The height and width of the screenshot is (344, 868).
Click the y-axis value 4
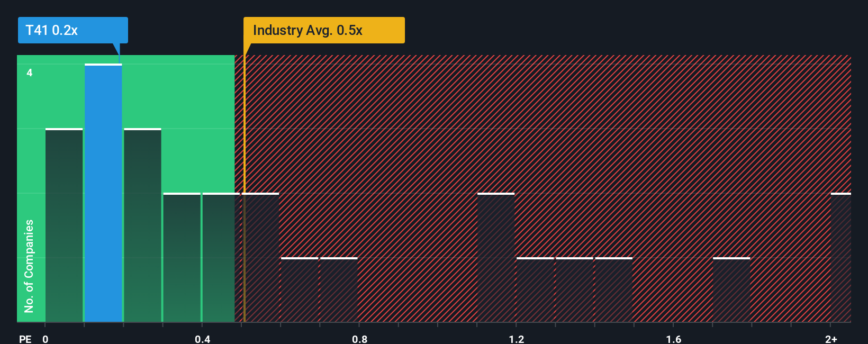point(30,73)
